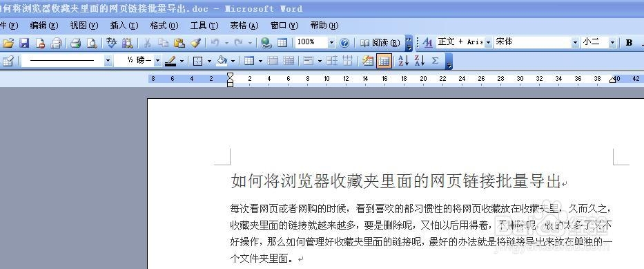
Task: Click the Merge Cells icon
Action: tap(273, 62)
